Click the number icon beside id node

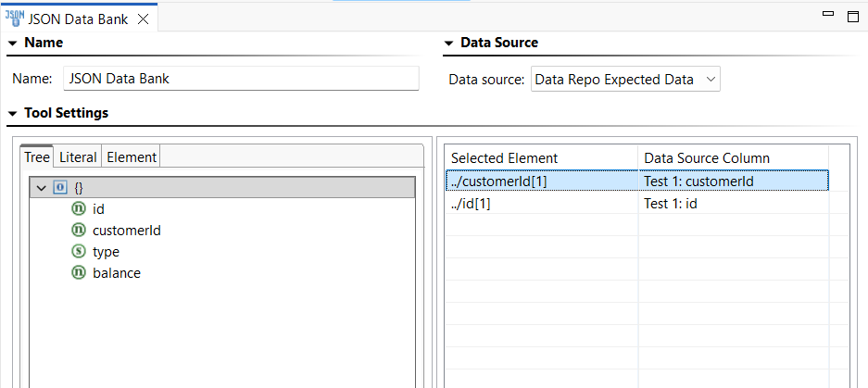[79, 208]
